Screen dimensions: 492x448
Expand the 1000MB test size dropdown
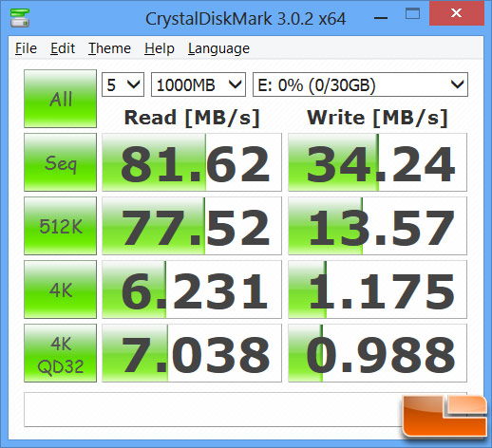[x=199, y=84]
